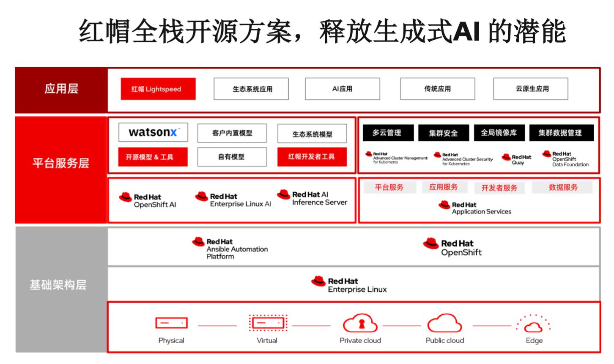Click the Edge cloud icon
This screenshot has height=364, width=614.
[533, 324]
